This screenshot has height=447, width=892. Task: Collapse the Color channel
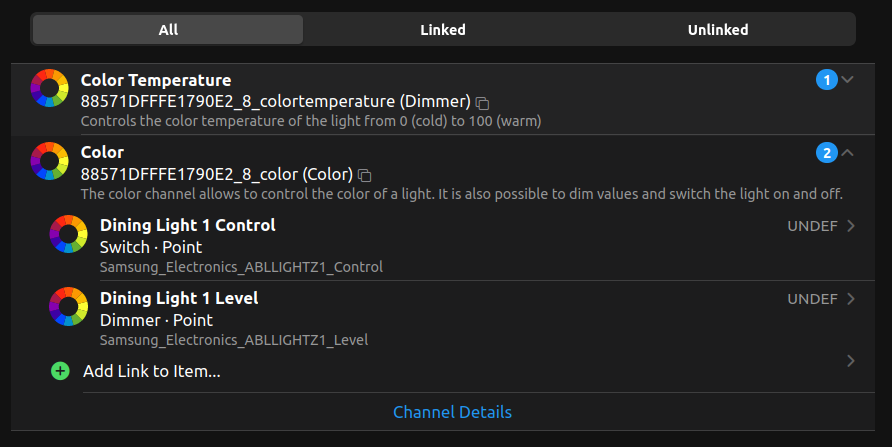pyautogui.click(x=848, y=153)
